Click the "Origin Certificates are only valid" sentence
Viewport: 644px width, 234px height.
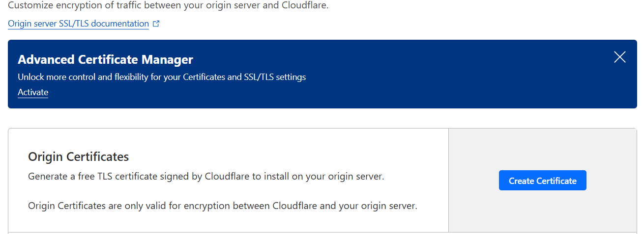222,206
